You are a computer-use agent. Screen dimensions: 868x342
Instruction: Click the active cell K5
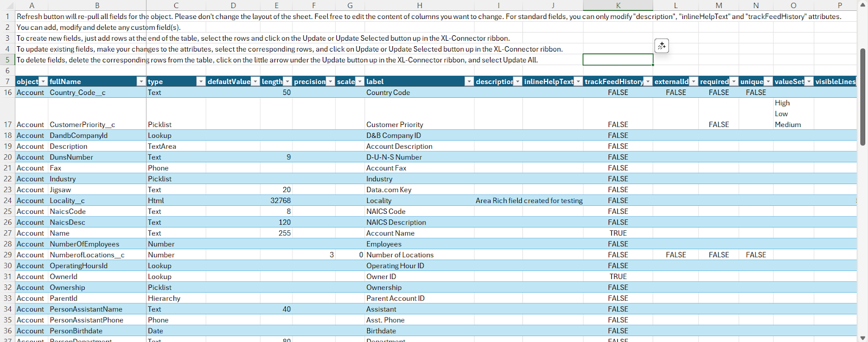[x=618, y=60]
